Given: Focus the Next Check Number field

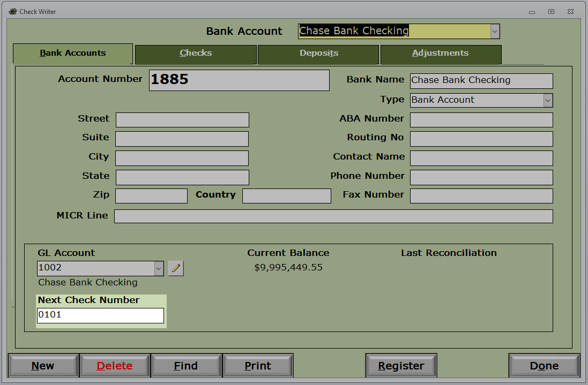Looking at the screenshot, I should click(100, 315).
